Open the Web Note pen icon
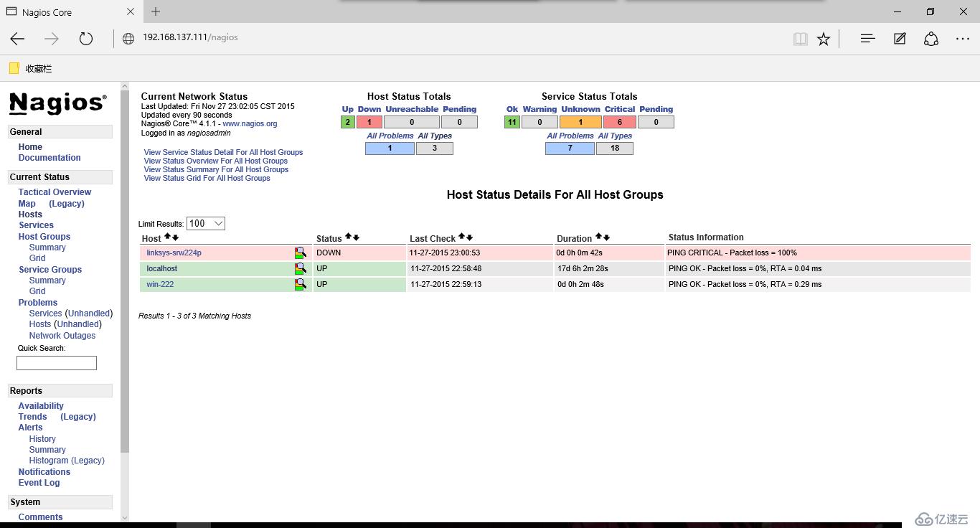980x528 pixels. pyautogui.click(x=900, y=39)
